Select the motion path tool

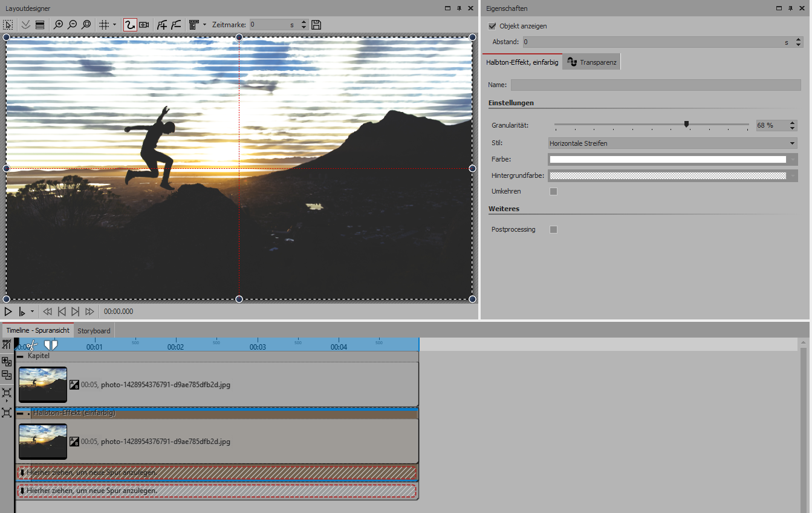(x=129, y=25)
